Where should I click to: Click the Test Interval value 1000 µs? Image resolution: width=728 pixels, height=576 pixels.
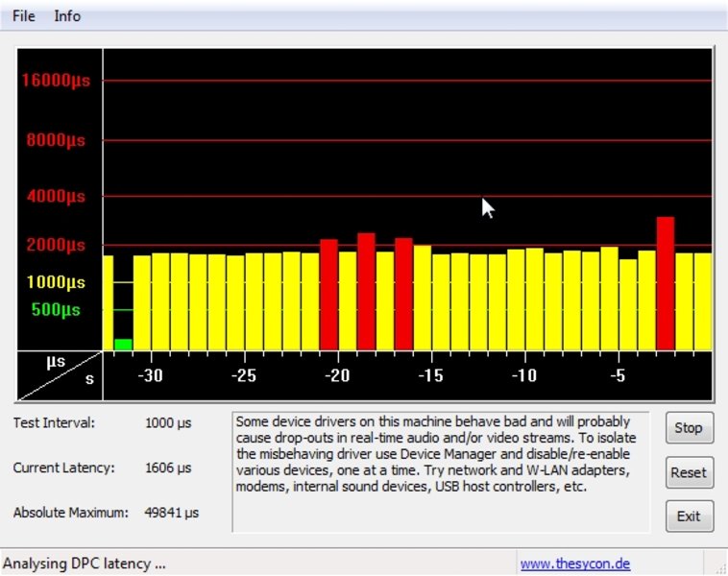point(168,422)
